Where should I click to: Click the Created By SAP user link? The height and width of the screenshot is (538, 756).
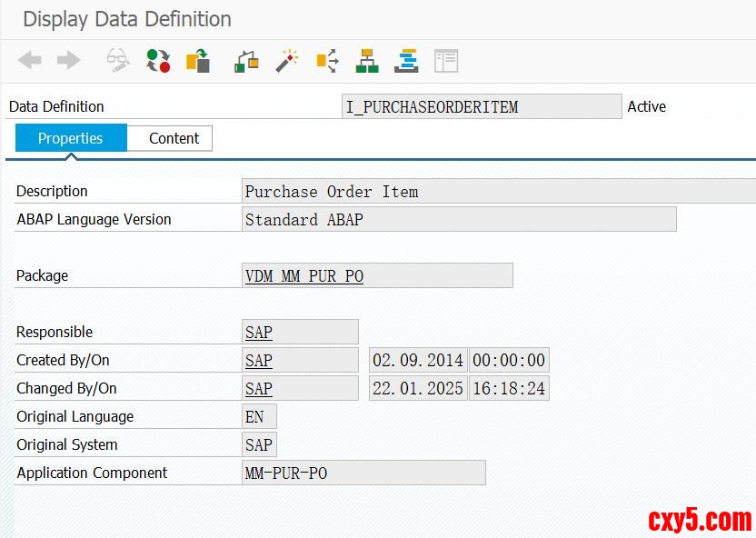259,361
